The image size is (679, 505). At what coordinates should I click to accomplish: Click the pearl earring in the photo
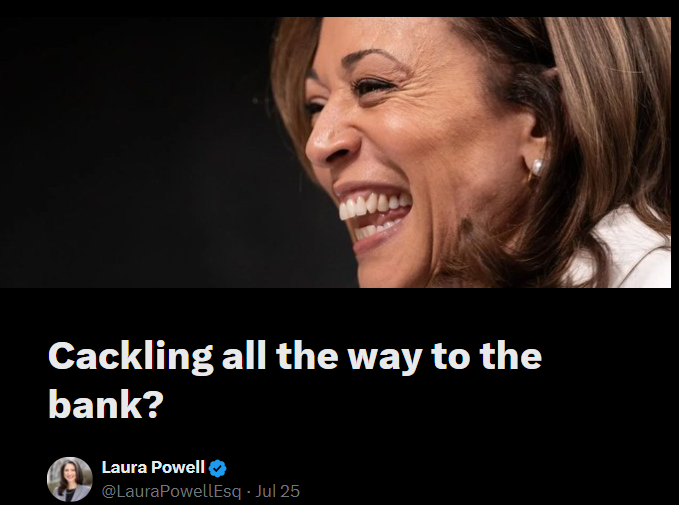click(537, 167)
